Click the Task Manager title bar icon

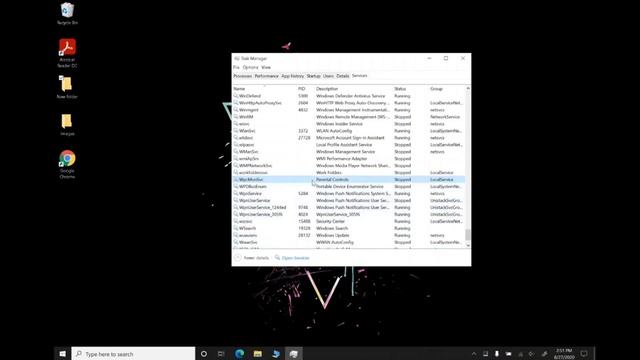tap(237, 59)
